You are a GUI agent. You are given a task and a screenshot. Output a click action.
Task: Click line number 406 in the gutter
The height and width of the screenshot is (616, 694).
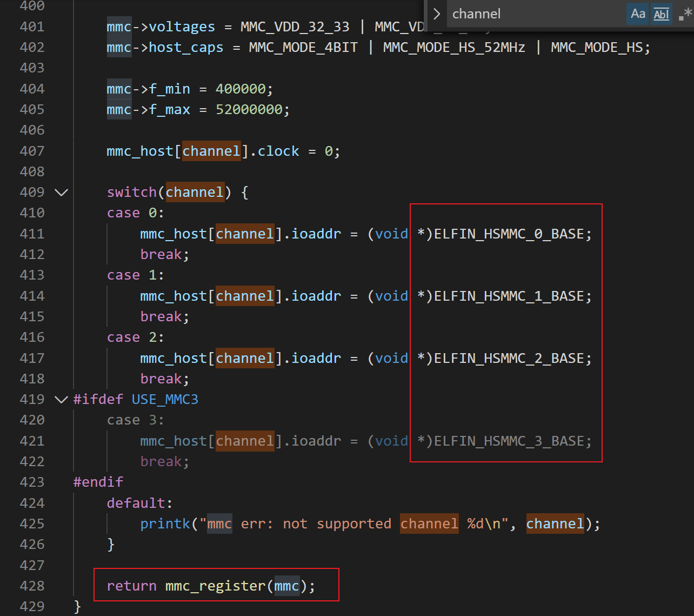tap(32, 130)
